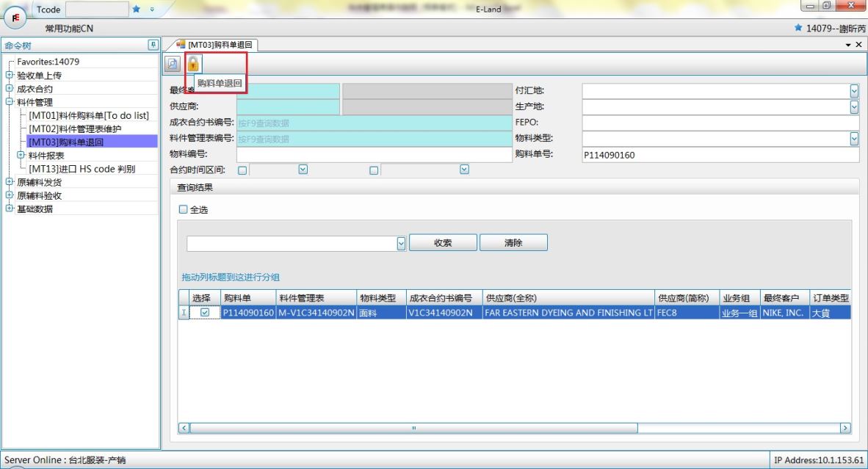Expand the 原辅料发货 tree node
868x469 pixels.
(9, 182)
